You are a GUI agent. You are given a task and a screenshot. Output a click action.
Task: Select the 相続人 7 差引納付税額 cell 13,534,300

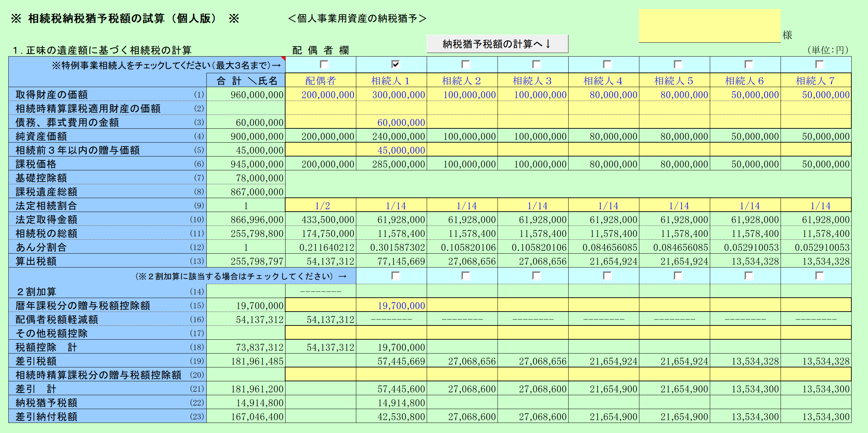click(816, 416)
